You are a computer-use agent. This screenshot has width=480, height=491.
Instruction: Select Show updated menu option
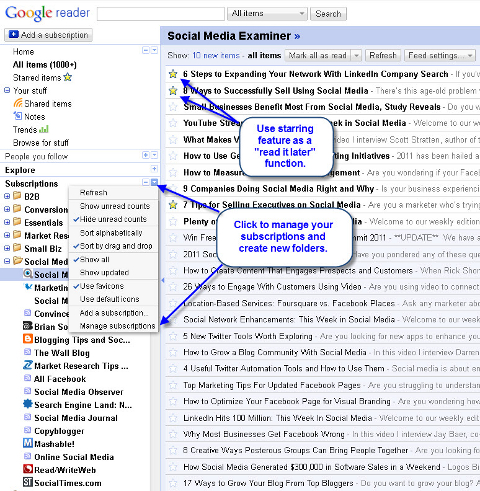pos(104,273)
